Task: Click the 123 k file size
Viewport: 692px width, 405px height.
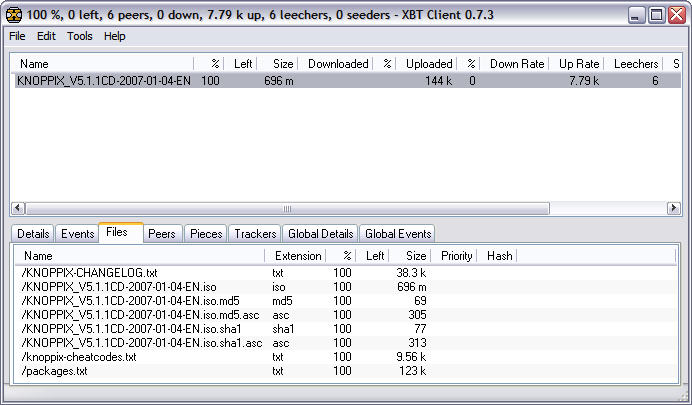Action: tap(413, 371)
